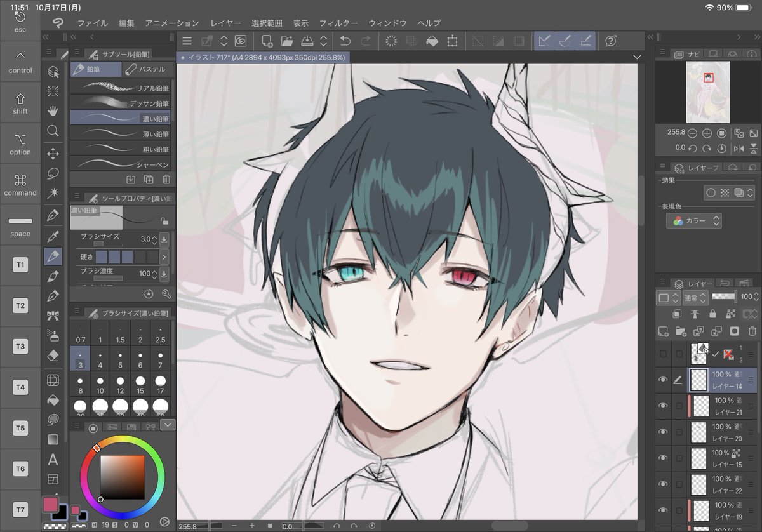Tick the checkbox beside レイヤー 20
762x532 pixels.
point(679,432)
